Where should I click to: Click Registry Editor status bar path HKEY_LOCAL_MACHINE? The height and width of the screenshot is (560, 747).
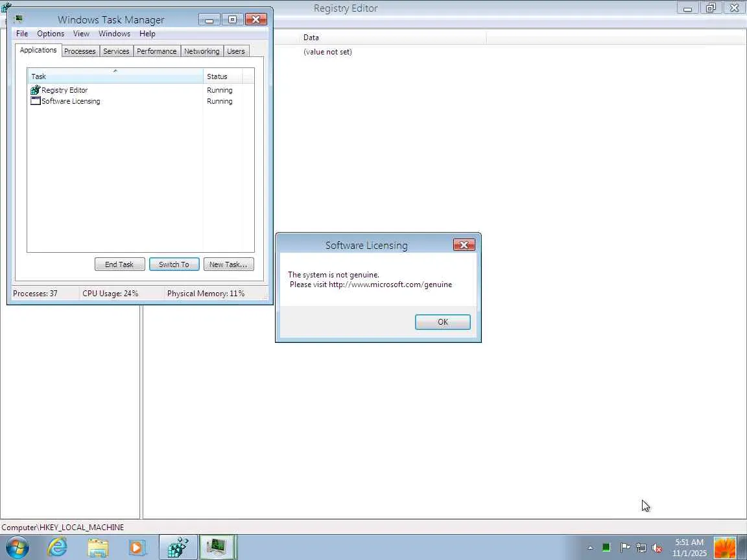[x=62, y=527]
